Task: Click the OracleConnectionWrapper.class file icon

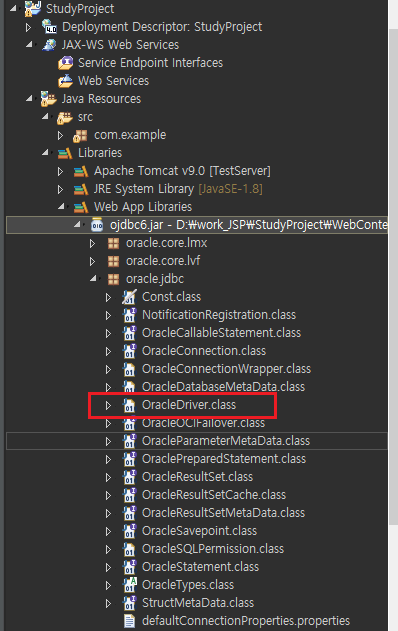Action: pos(129,369)
